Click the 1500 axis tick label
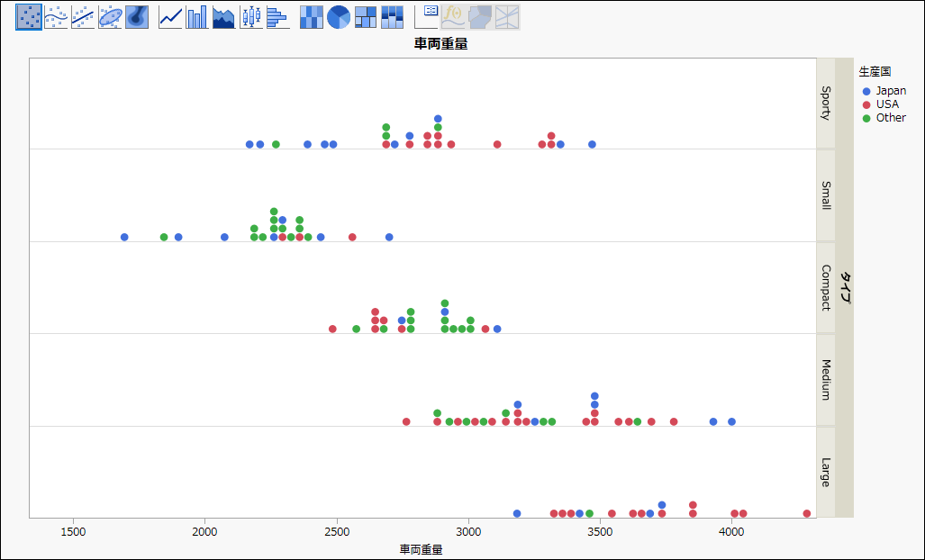 click(x=73, y=532)
